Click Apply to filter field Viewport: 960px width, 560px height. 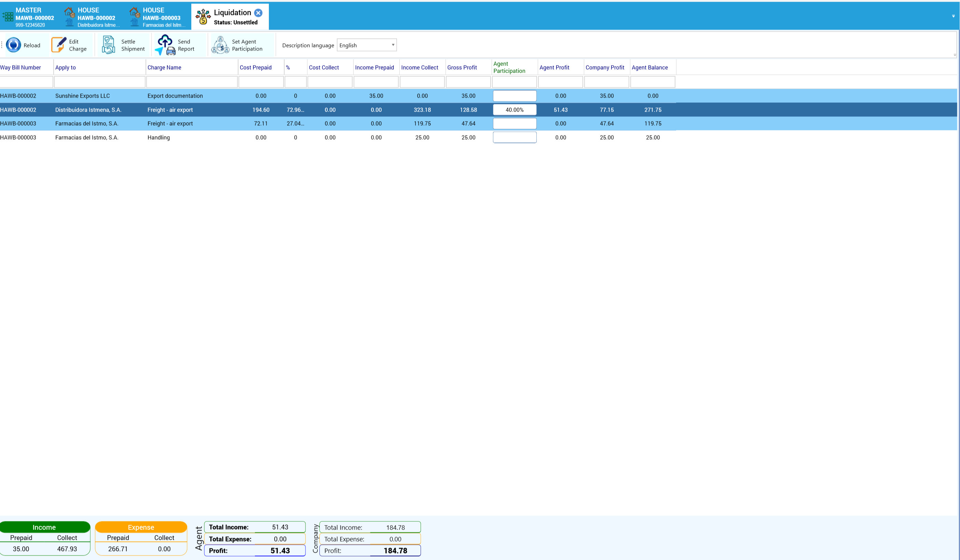tap(100, 82)
